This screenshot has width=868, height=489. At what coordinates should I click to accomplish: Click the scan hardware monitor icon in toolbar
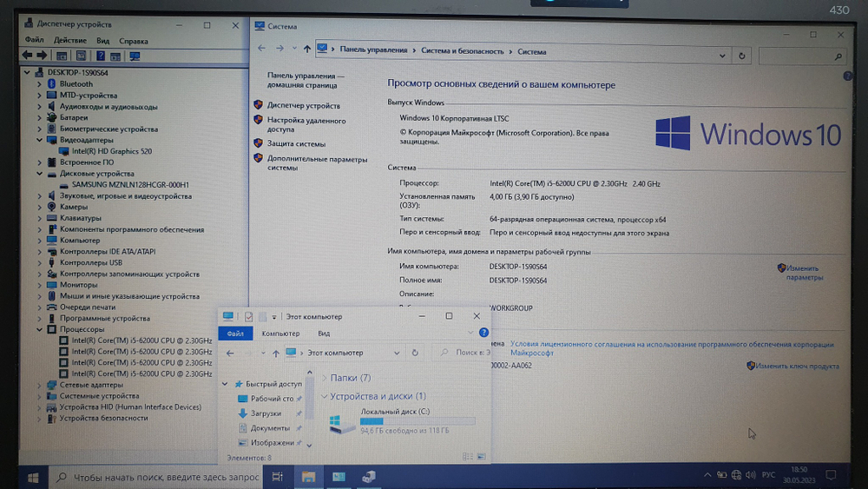tap(135, 56)
